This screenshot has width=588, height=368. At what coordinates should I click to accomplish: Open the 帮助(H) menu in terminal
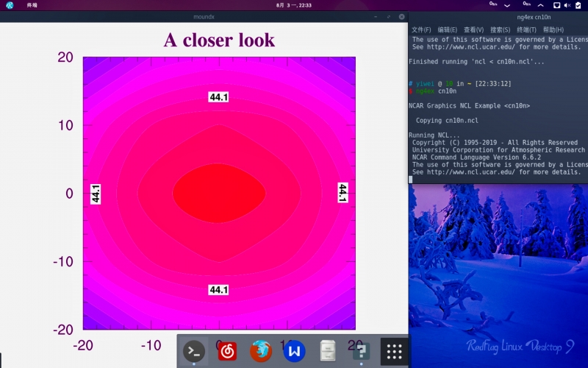point(553,29)
